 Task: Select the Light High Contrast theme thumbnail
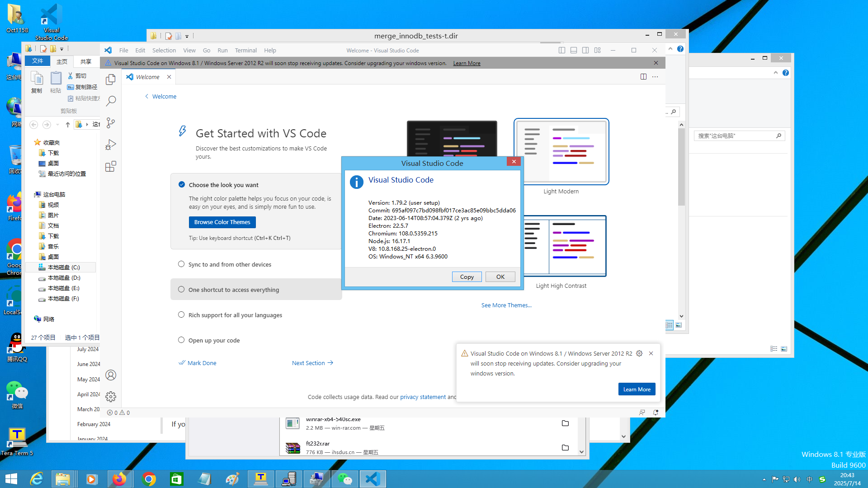point(565,246)
